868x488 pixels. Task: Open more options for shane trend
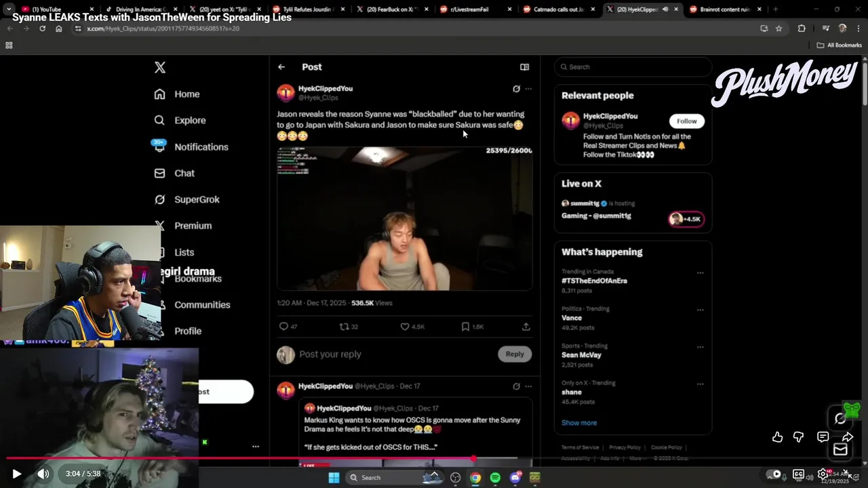(x=700, y=384)
